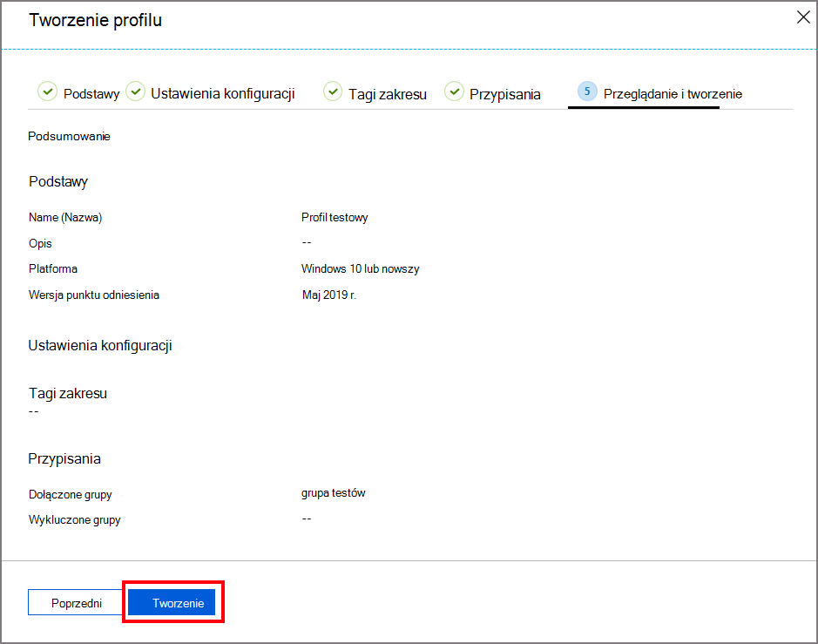Image resolution: width=818 pixels, height=644 pixels.
Task: Click the 'grupa testów' value
Action: coord(334,493)
